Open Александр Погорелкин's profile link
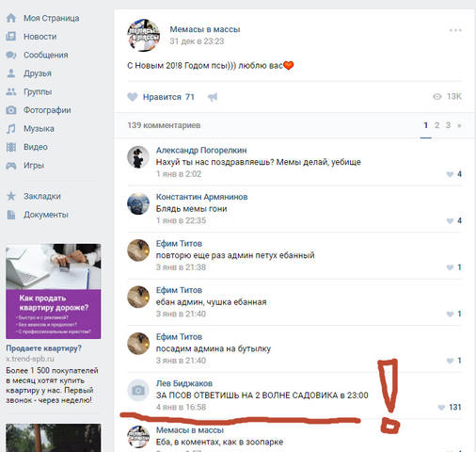476x452 pixels. (201, 151)
